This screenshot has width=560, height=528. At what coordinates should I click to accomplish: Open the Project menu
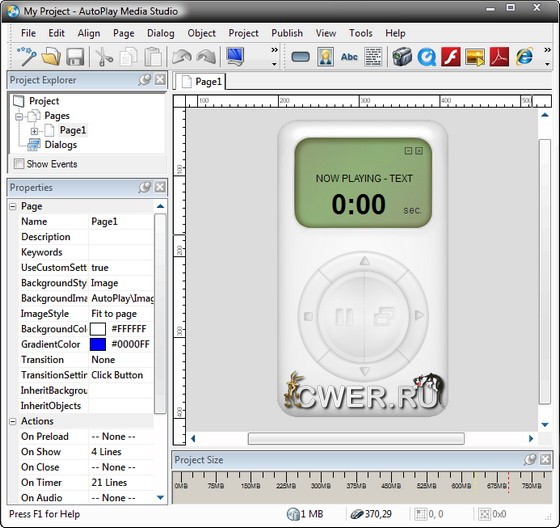click(x=243, y=33)
